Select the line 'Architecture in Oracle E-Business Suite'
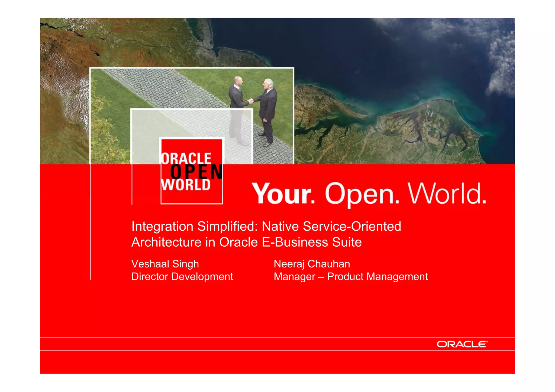This screenshot has width=555, height=392. pyautogui.click(x=247, y=242)
